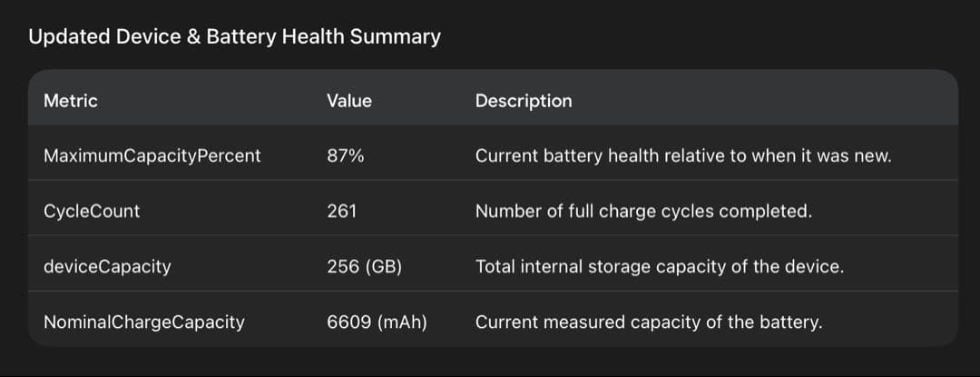Click the number 256 in the Value column
Screen dimensions: 980x377
coord(342,267)
